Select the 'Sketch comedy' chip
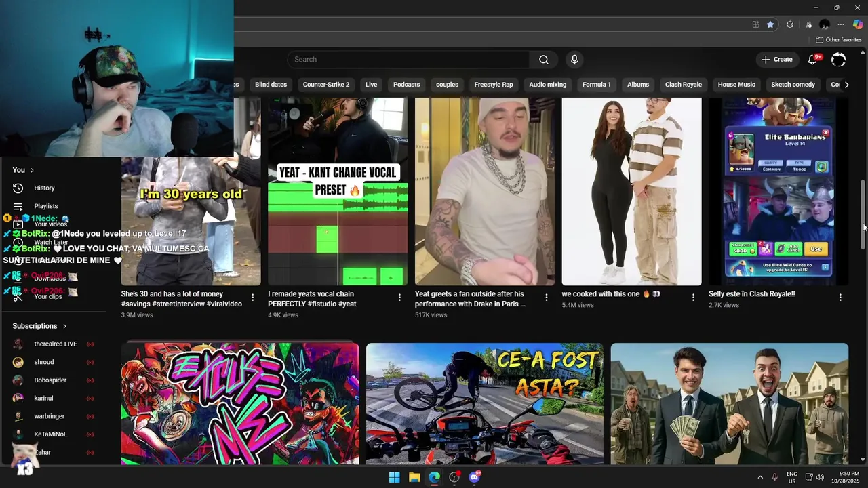The image size is (868, 488). tap(793, 85)
